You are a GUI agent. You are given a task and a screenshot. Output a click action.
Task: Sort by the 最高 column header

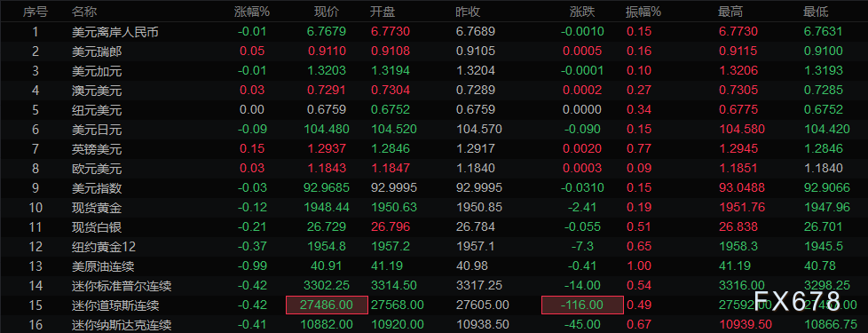tap(730, 12)
